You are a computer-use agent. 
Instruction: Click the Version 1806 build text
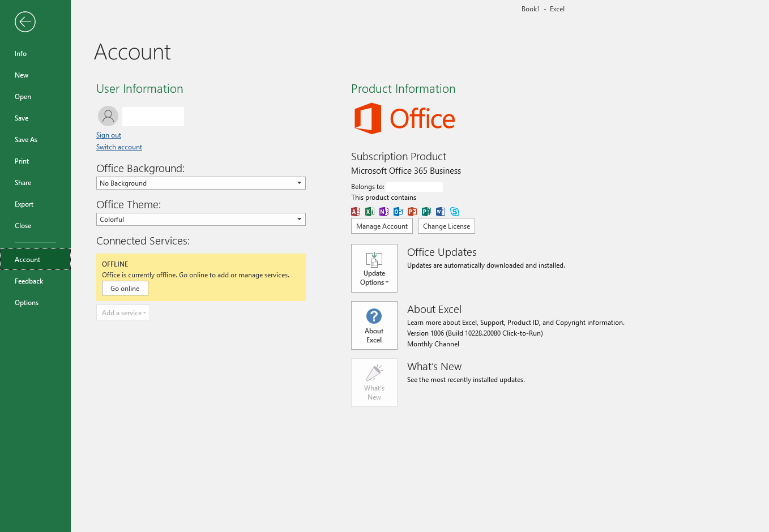click(x=475, y=333)
